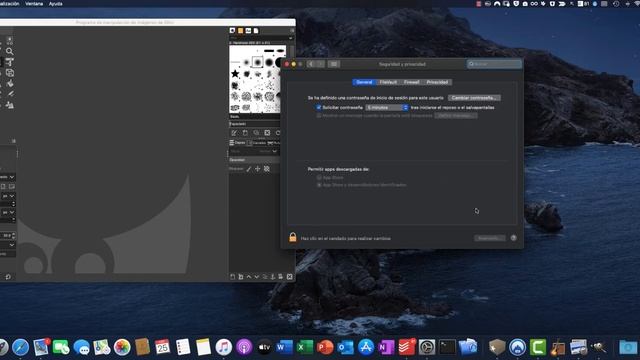Refresh brushes in GIMP brush panel
640x360 pixels.
(278, 133)
